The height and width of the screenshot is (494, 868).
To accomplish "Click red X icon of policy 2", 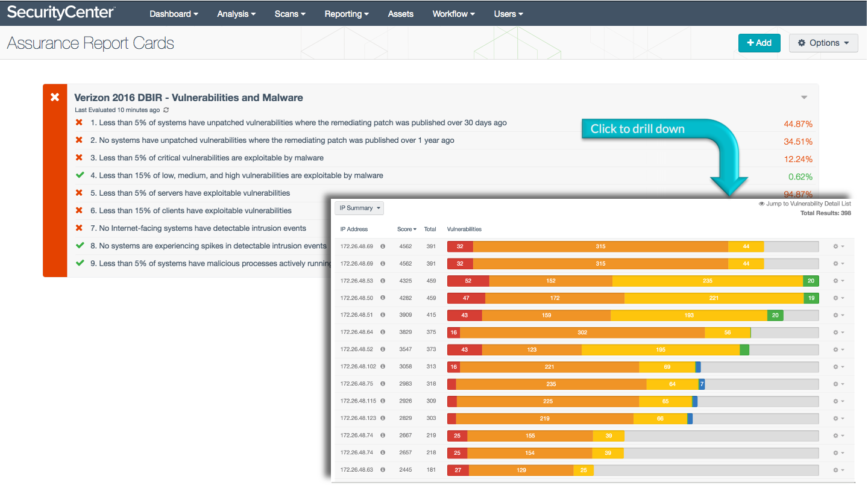I will pyautogui.click(x=79, y=140).
